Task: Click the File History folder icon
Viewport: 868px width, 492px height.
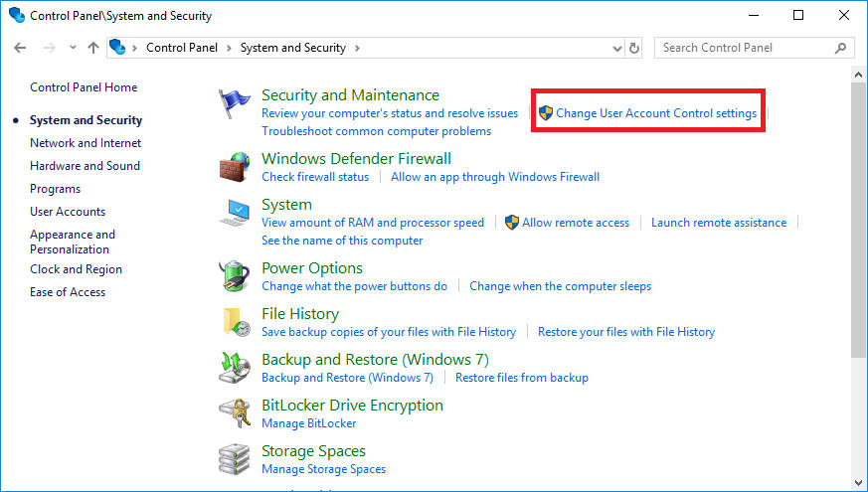Action: pos(235,322)
